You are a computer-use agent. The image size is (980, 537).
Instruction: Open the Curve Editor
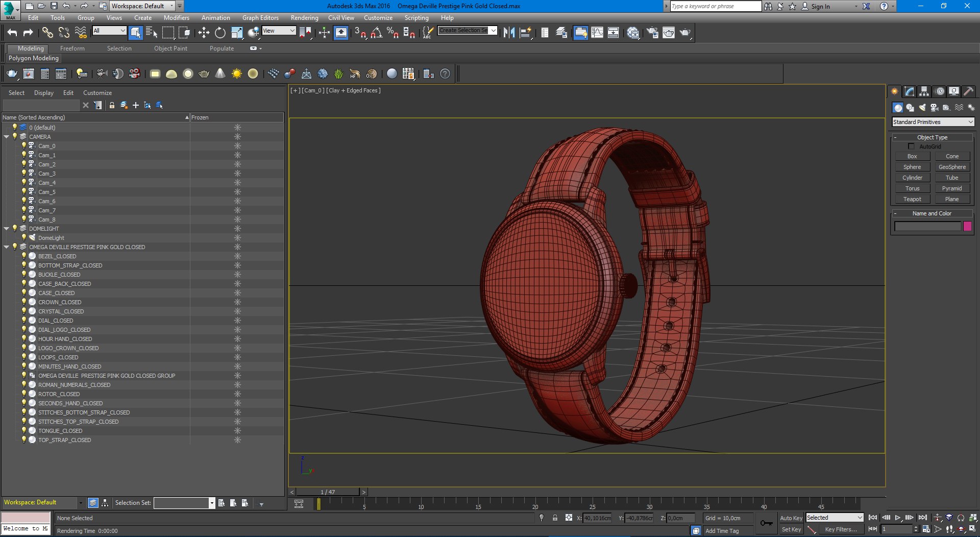[x=597, y=33]
